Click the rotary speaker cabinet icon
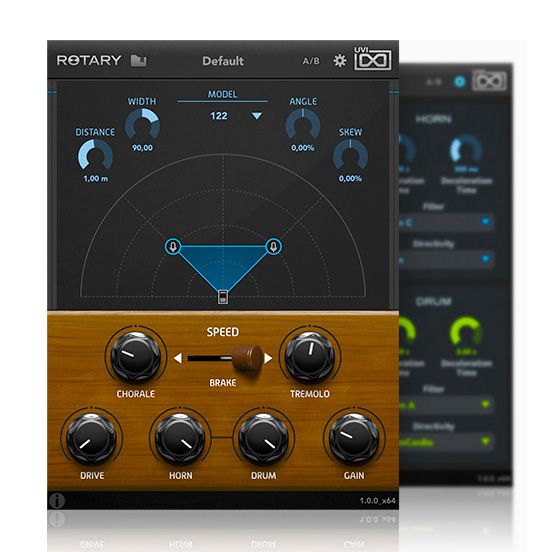 coord(223,297)
